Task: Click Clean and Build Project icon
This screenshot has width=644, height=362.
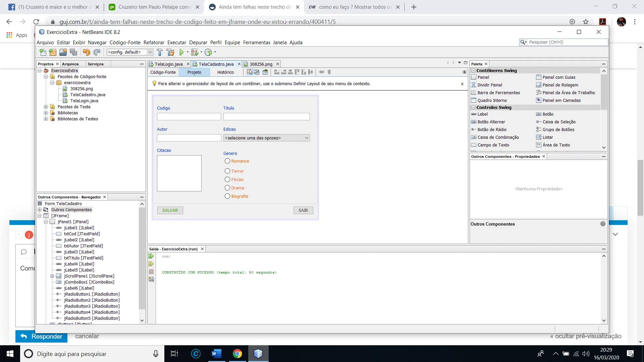Action: 170,52
